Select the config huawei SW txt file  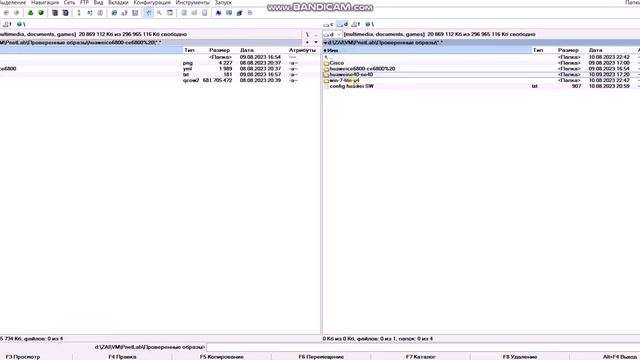[x=481, y=86]
